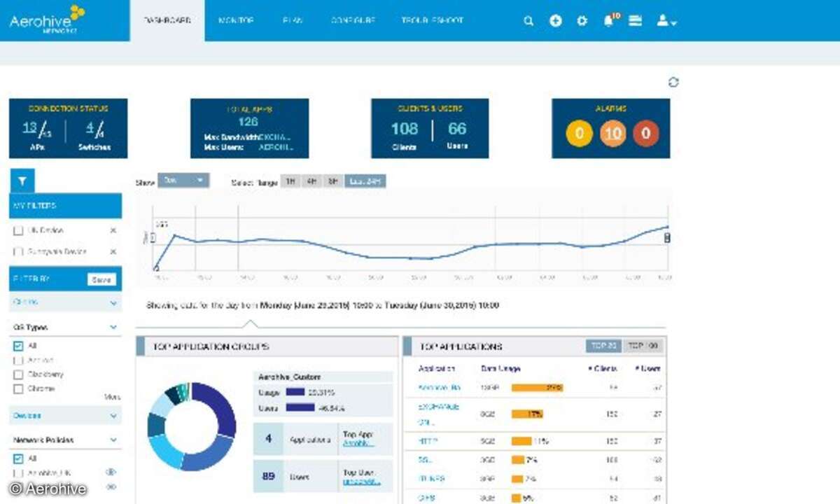Click the orange alarms circle showing 10

[612, 133]
